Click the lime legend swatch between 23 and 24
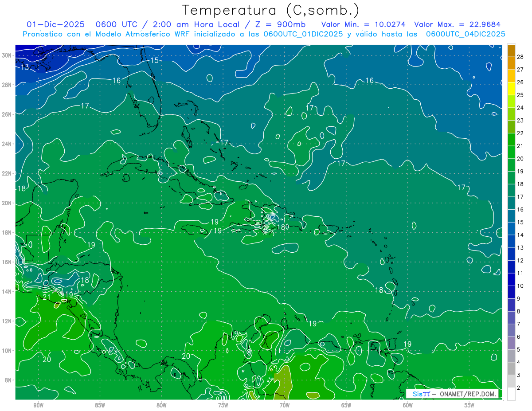Image resolution: width=532 pixels, height=411 pixels. pyautogui.click(x=511, y=114)
